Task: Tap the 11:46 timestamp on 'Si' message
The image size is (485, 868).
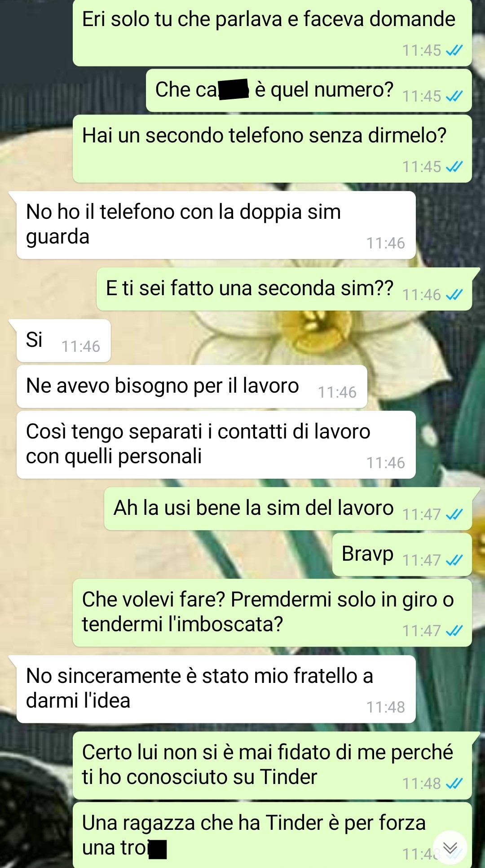Action: click(81, 346)
